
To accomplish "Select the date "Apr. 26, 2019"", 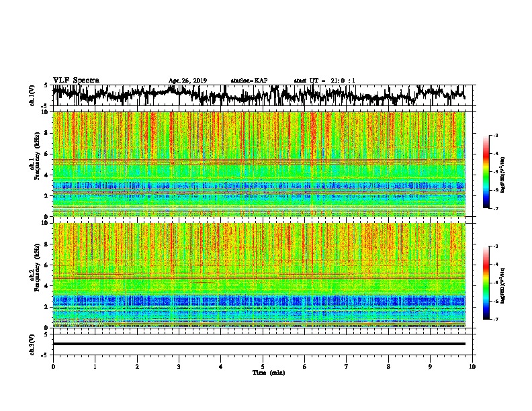I will pos(187,81).
